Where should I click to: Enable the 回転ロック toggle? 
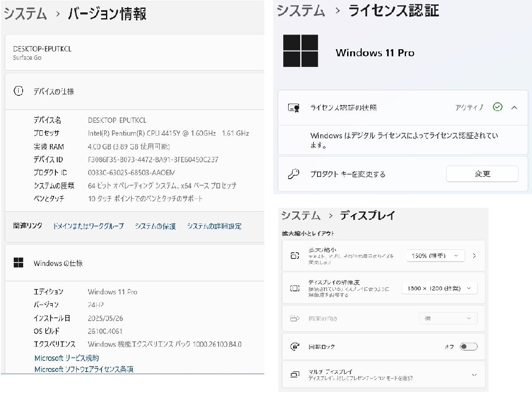(469, 346)
